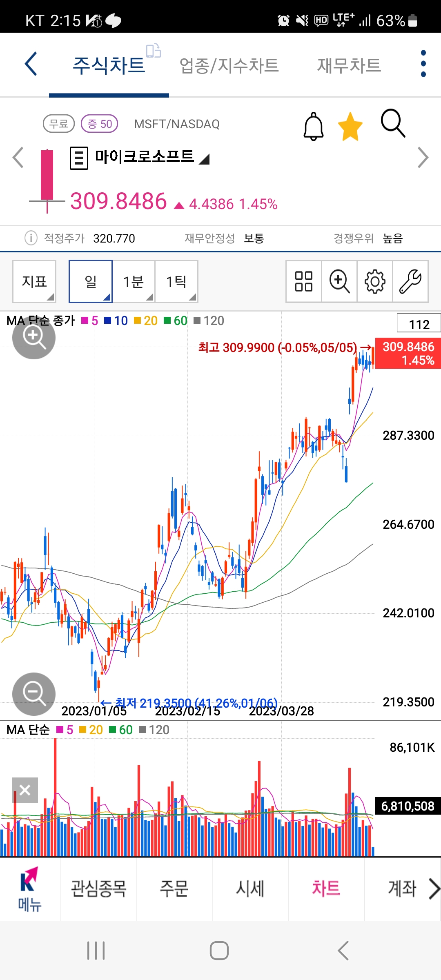
Task: Open the three-dot overflow menu
Action: [423, 64]
